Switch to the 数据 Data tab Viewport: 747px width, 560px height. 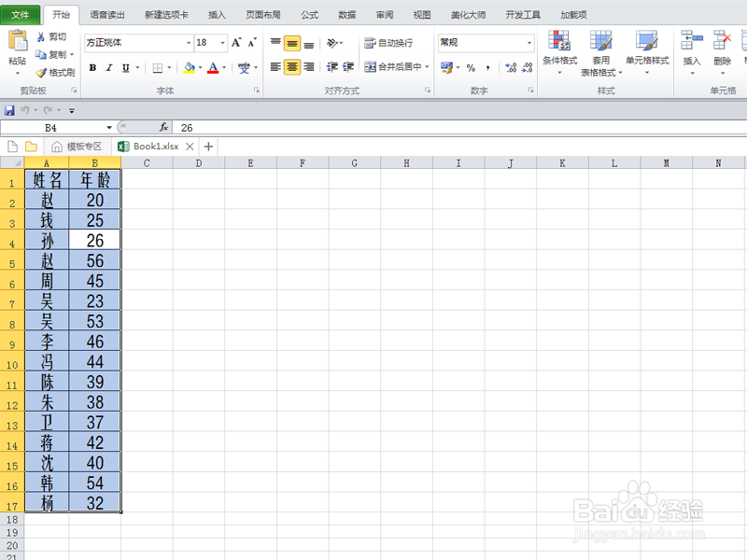pyautogui.click(x=346, y=15)
